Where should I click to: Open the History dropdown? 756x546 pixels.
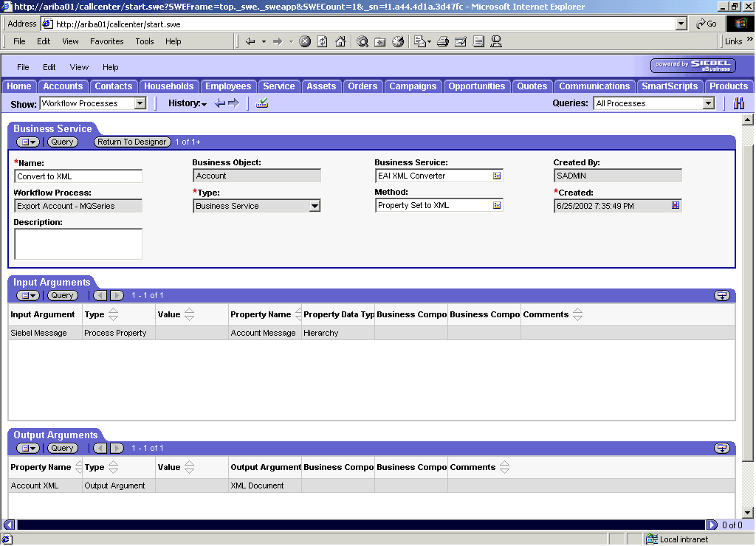(188, 103)
